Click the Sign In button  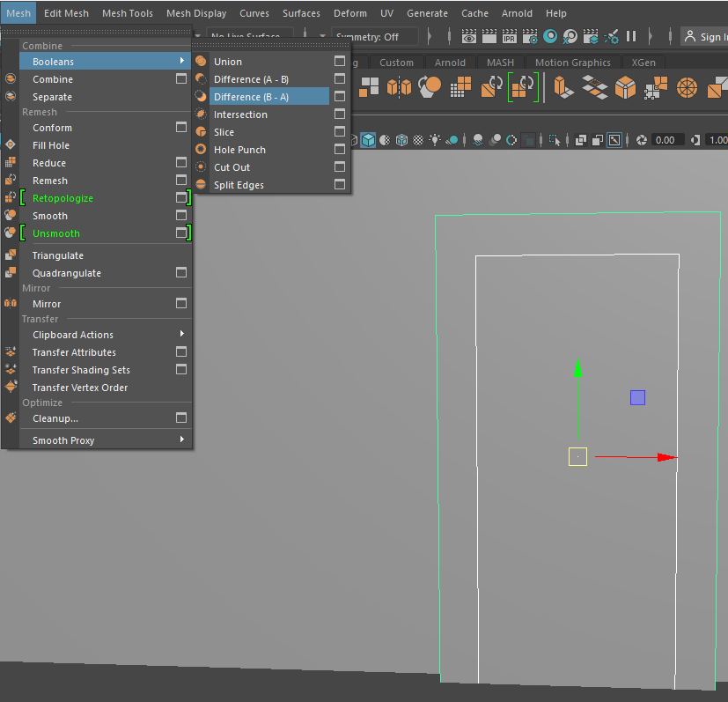pyautogui.click(x=706, y=37)
